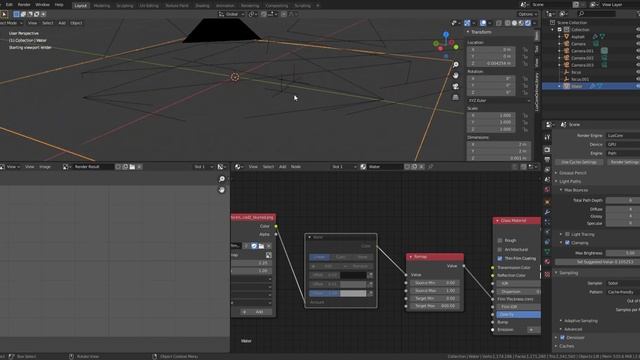Open the XYZ Euler rotation mode dropdown
Image resolution: width=640 pixels, height=360 pixels.
point(499,100)
